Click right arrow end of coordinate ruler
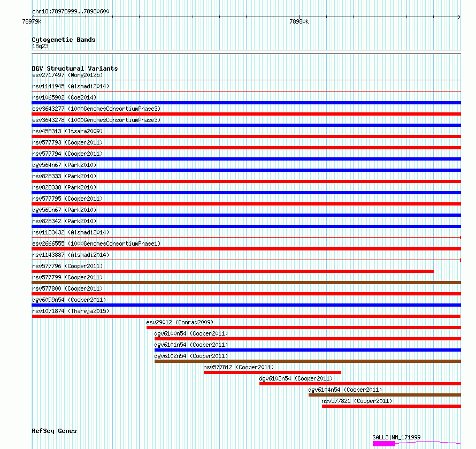This screenshot has height=449, width=476. pyautogui.click(x=459, y=17)
